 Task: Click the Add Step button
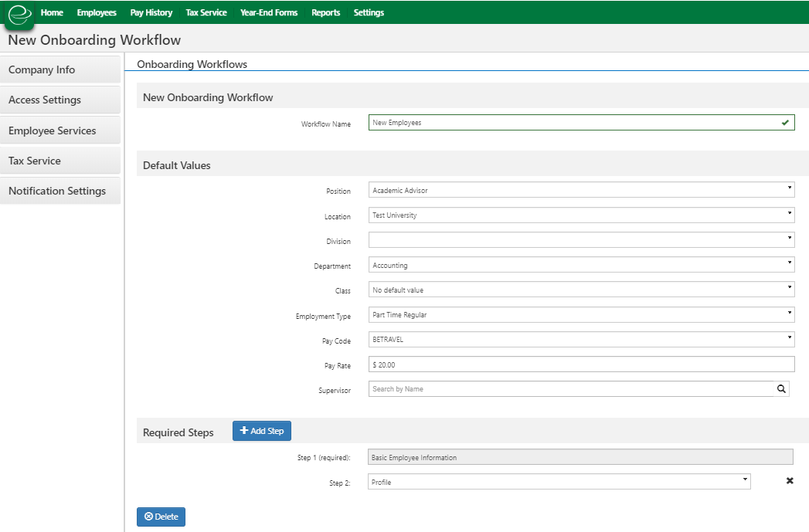click(262, 431)
